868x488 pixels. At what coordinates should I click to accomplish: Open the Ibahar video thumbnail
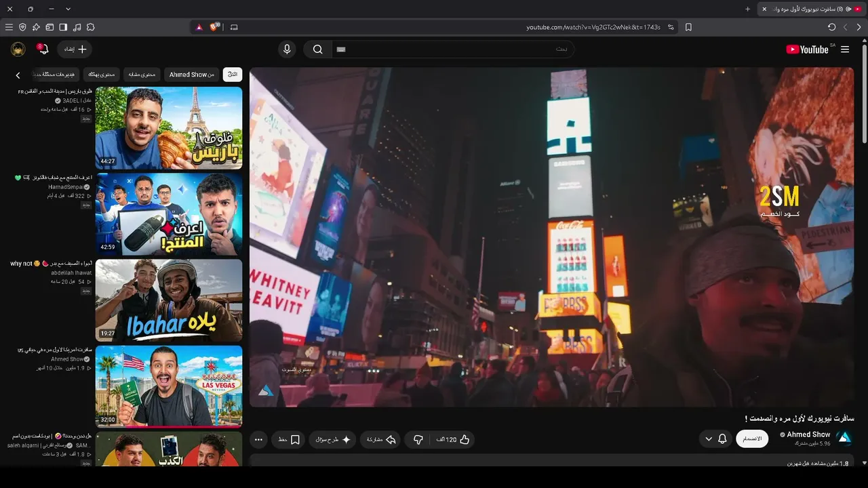[x=169, y=300]
